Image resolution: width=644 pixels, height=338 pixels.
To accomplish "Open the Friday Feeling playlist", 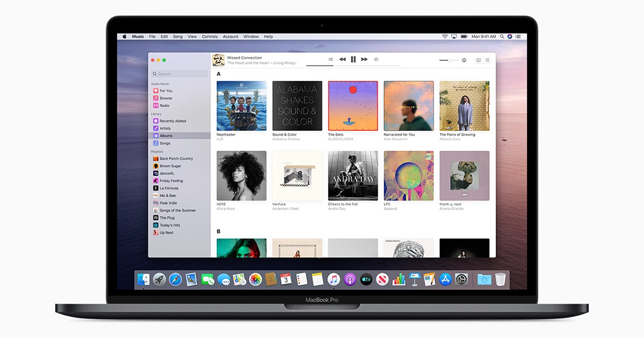I will pos(179,181).
